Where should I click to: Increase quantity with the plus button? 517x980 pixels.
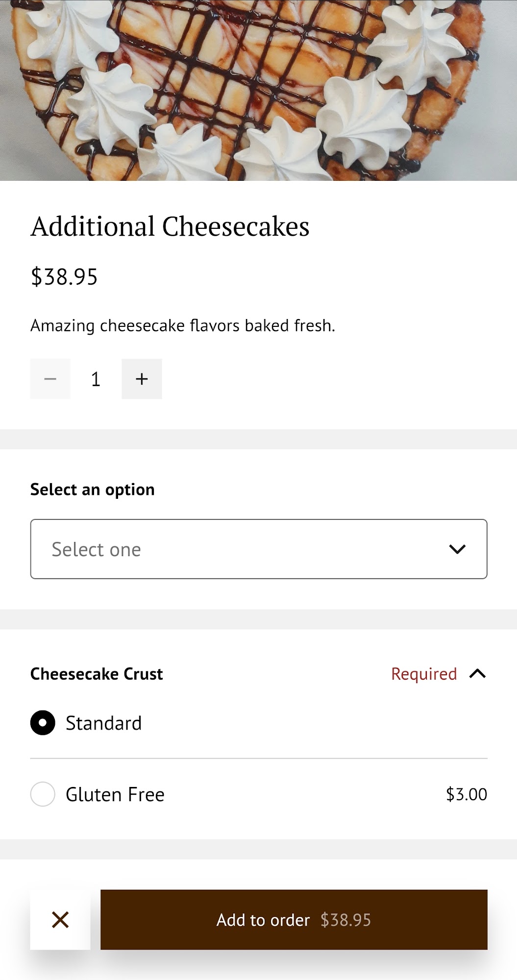point(142,379)
